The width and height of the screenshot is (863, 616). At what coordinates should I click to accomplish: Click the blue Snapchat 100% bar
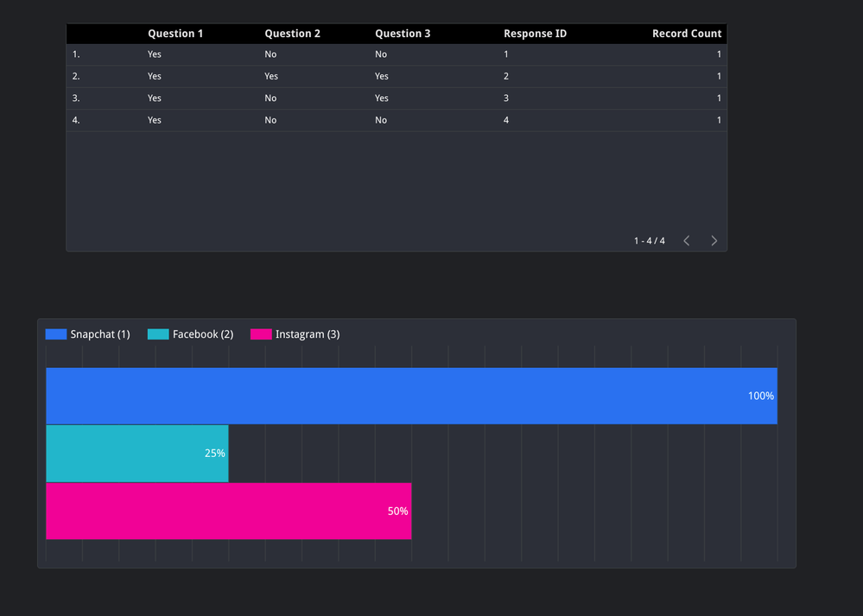pyautogui.click(x=412, y=396)
